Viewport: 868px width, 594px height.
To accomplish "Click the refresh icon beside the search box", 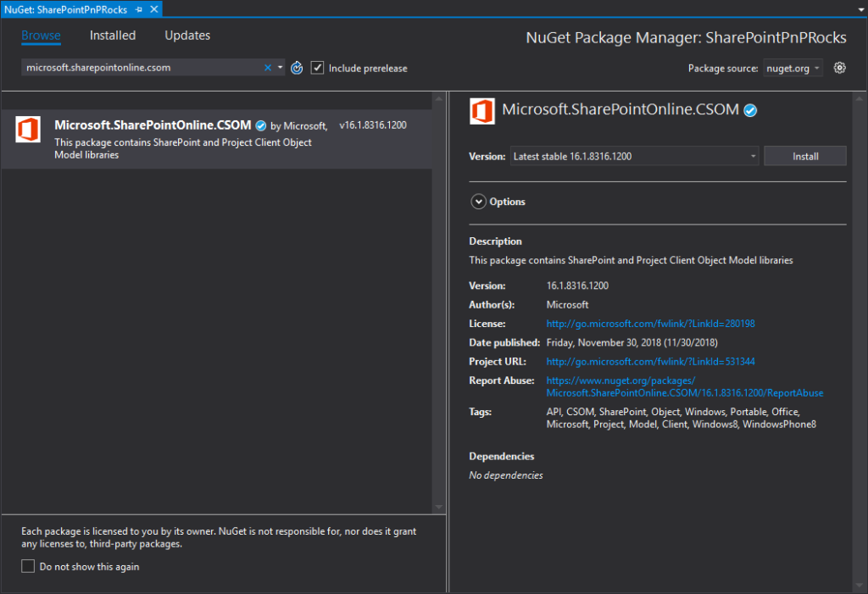I will coord(297,68).
